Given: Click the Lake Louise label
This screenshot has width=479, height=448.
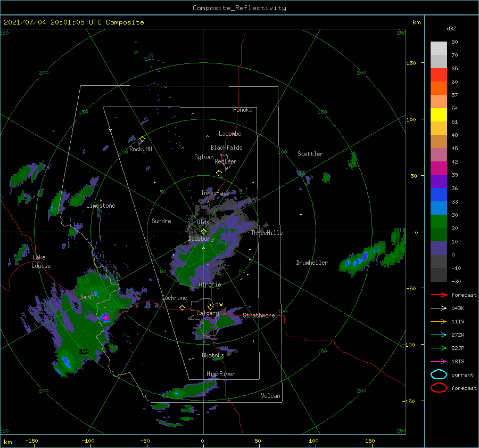Looking at the screenshot, I should tap(41, 262).
